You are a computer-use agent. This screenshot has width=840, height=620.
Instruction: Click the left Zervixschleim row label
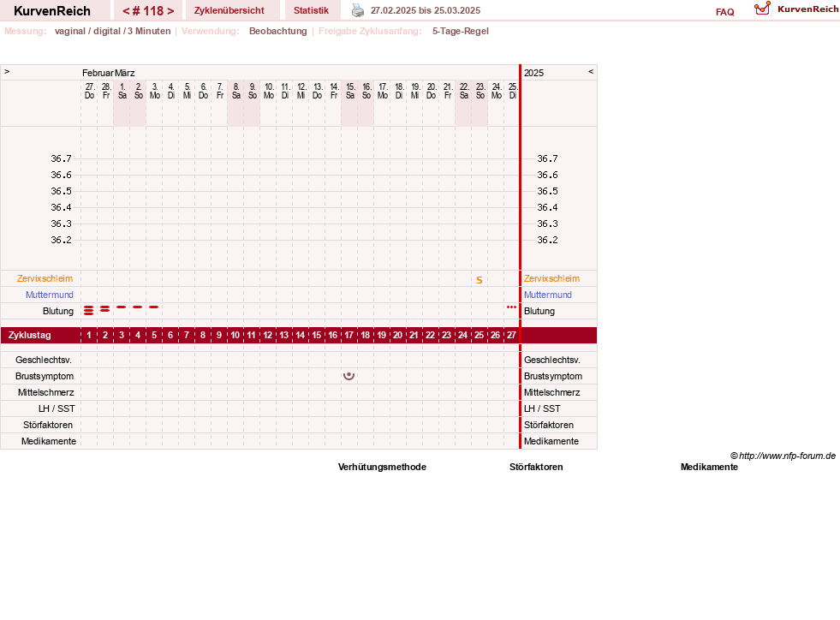[45, 278]
